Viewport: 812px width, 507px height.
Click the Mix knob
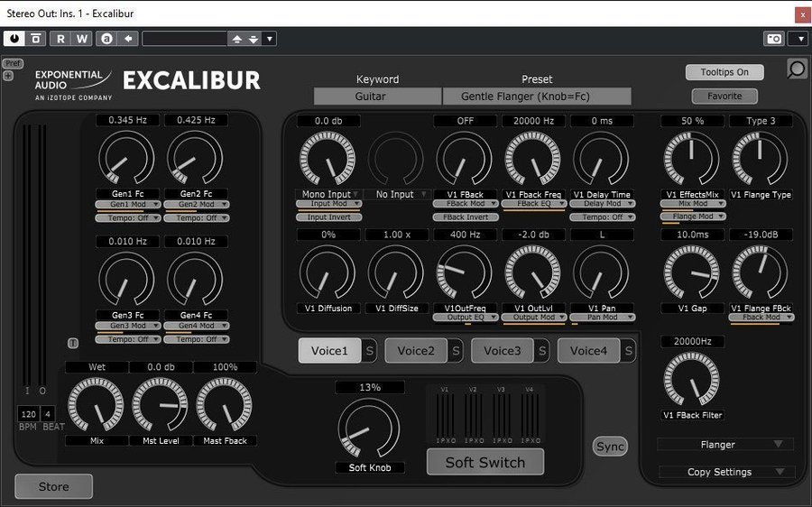97,405
